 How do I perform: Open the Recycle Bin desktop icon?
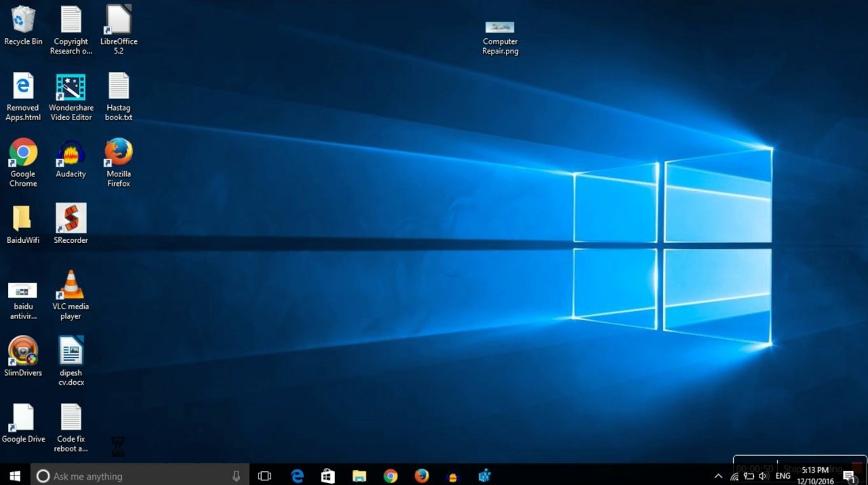pos(23,20)
